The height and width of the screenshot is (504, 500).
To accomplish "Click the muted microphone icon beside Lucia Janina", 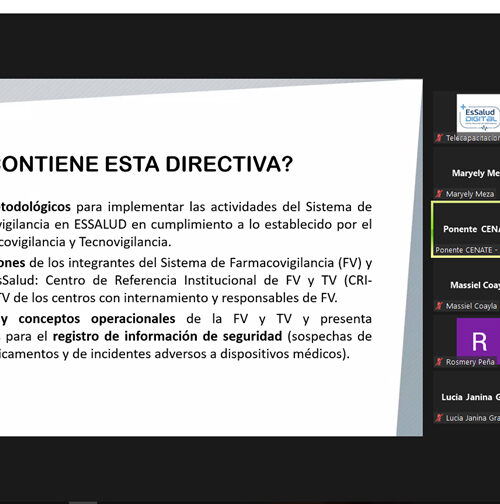I will [439, 418].
